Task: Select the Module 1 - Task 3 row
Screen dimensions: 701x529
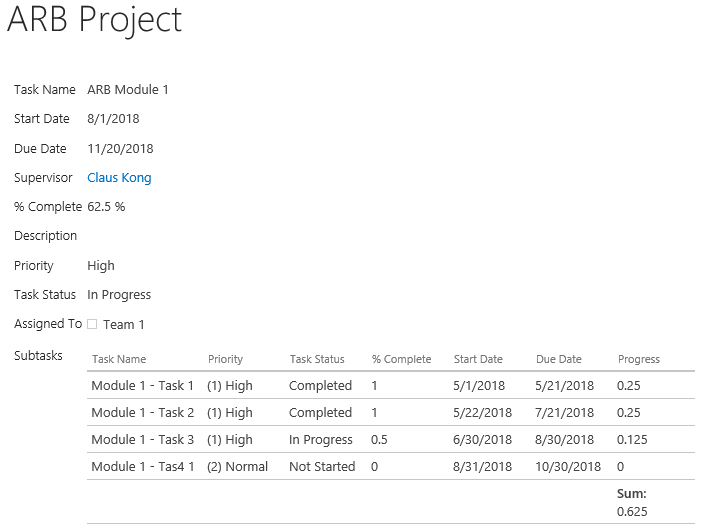Action: [391, 439]
